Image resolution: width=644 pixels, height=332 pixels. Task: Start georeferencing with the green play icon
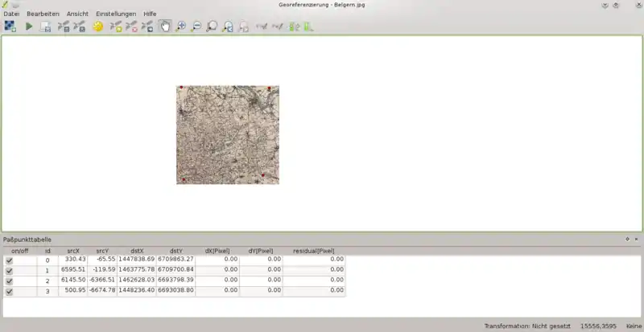29,27
